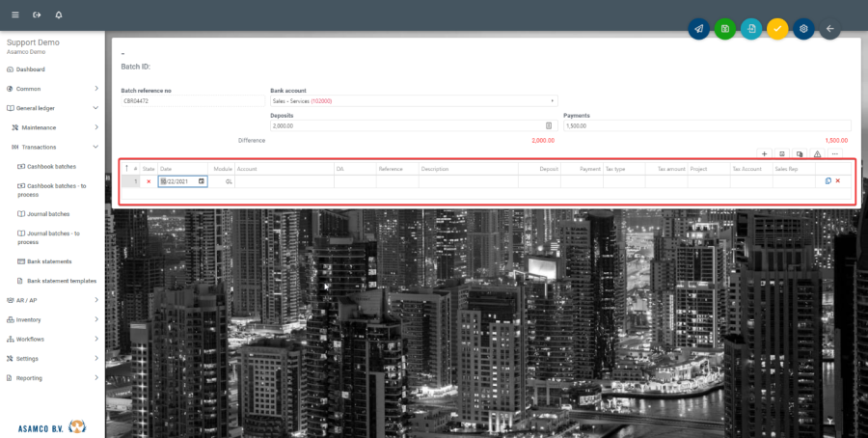Open Cashbook batches in sidebar
The width and height of the screenshot is (868, 438).
(52, 166)
